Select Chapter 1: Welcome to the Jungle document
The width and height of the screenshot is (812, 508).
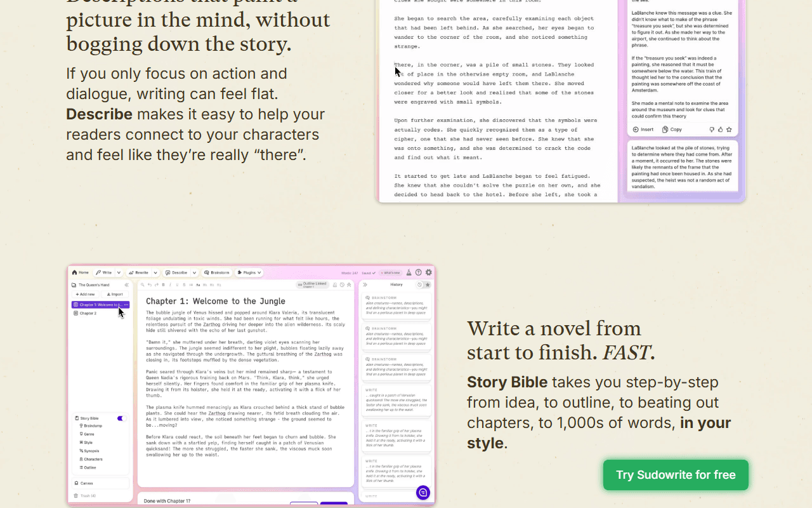click(101, 305)
